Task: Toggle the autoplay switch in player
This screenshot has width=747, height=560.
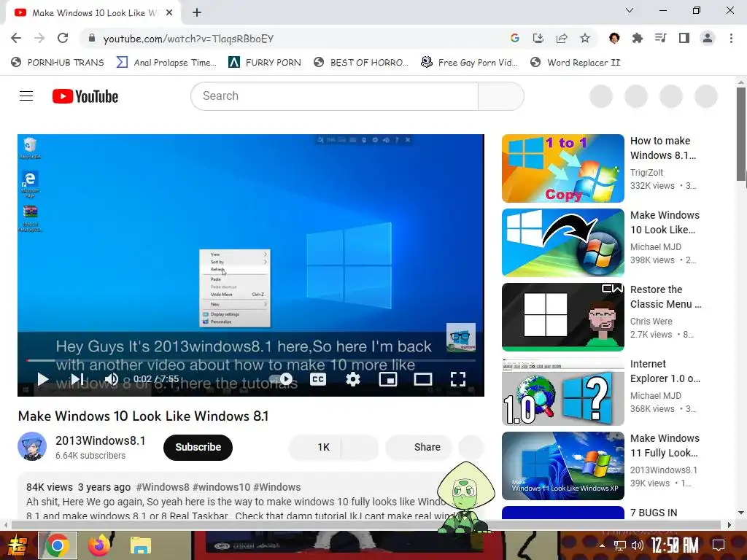Action: point(281,379)
